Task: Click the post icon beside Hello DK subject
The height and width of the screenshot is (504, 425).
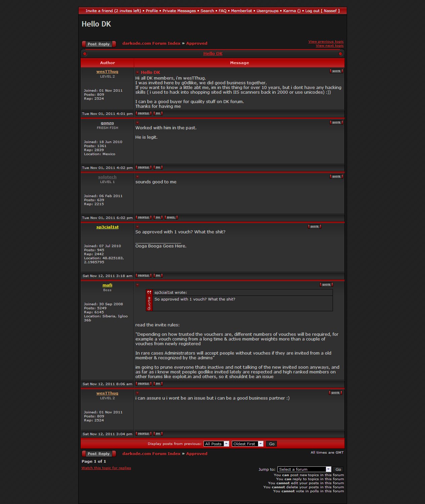Action: [x=137, y=72]
